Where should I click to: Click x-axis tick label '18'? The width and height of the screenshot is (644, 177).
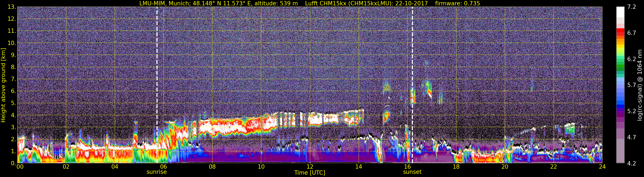click(x=456, y=167)
